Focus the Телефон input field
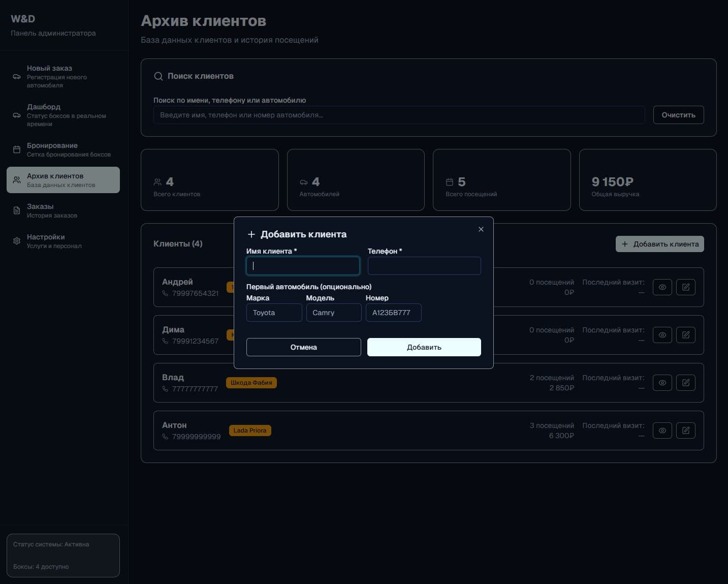The height and width of the screenshot is (584, 728). (x=424, y=266)
